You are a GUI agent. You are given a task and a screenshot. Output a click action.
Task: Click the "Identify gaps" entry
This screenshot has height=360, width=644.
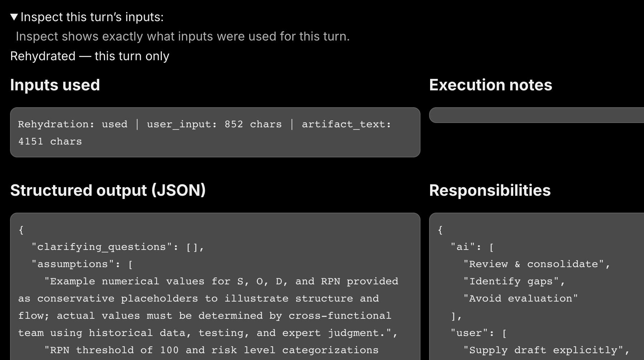coord(515,281)
